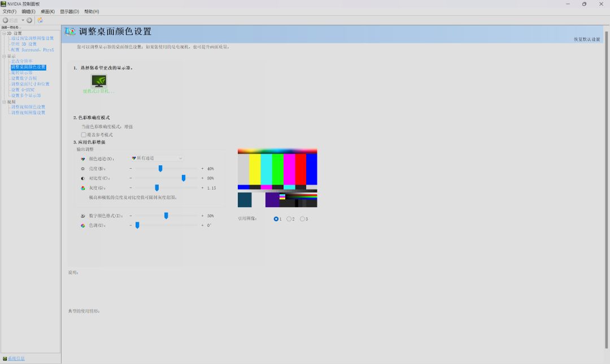Screen dimensions: 610x364
Task: Open 调整视频颜色设置 in the task tree
Action: [28, 107]
